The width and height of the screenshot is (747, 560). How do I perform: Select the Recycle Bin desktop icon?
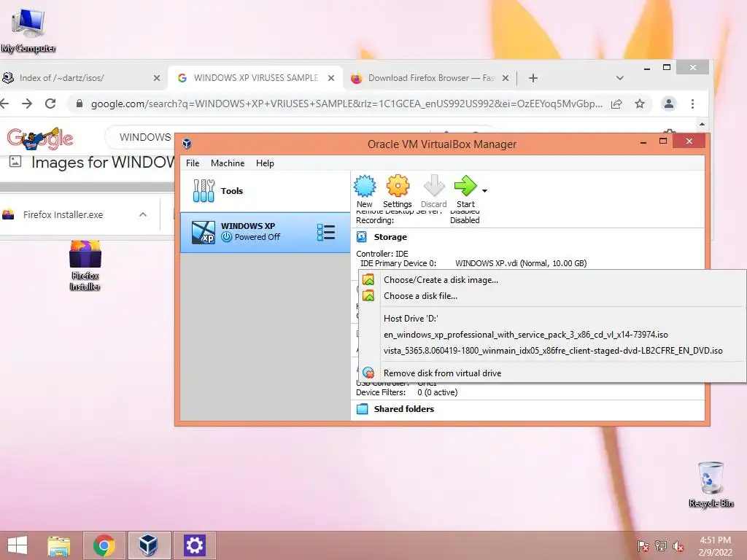coord(711,484)
